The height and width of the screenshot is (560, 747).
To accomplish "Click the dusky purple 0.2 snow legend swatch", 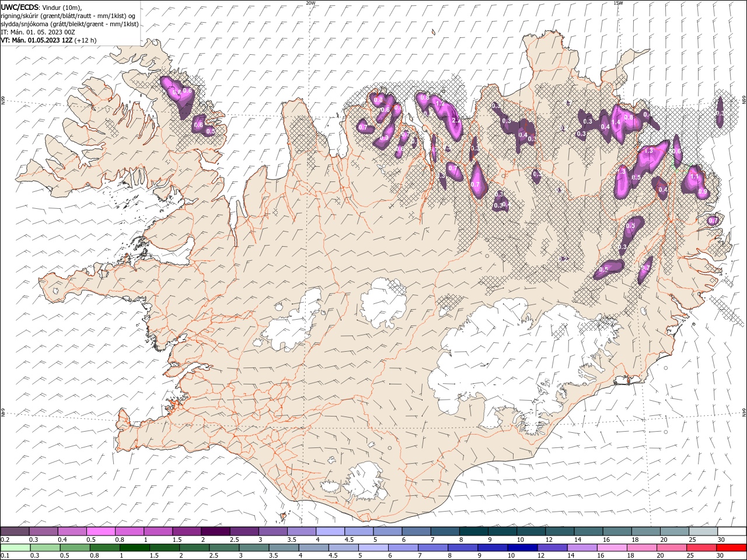I will click(x=15, y=531).
